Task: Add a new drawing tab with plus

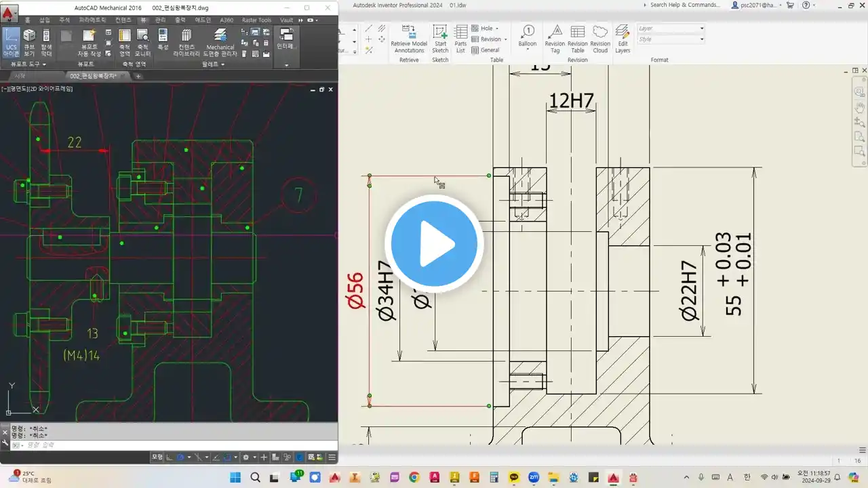Action: (138, 76)
